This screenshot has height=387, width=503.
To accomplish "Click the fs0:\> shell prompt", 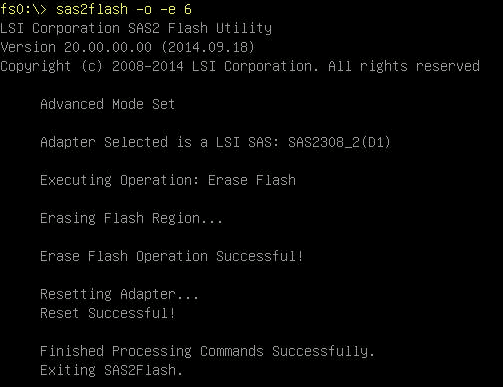I will (x=24, y=9).
